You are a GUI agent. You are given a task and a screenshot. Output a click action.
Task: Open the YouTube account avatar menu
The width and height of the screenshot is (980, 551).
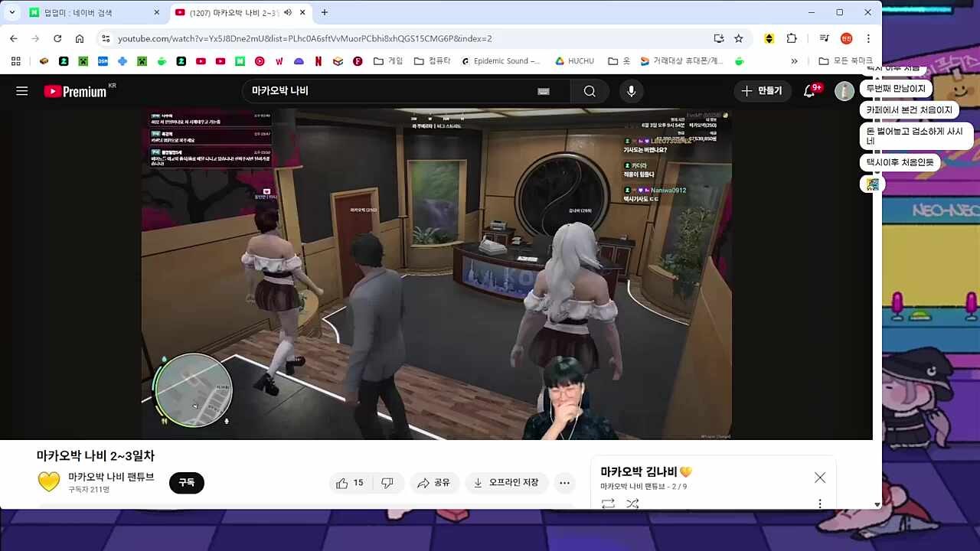pos(844,91)
